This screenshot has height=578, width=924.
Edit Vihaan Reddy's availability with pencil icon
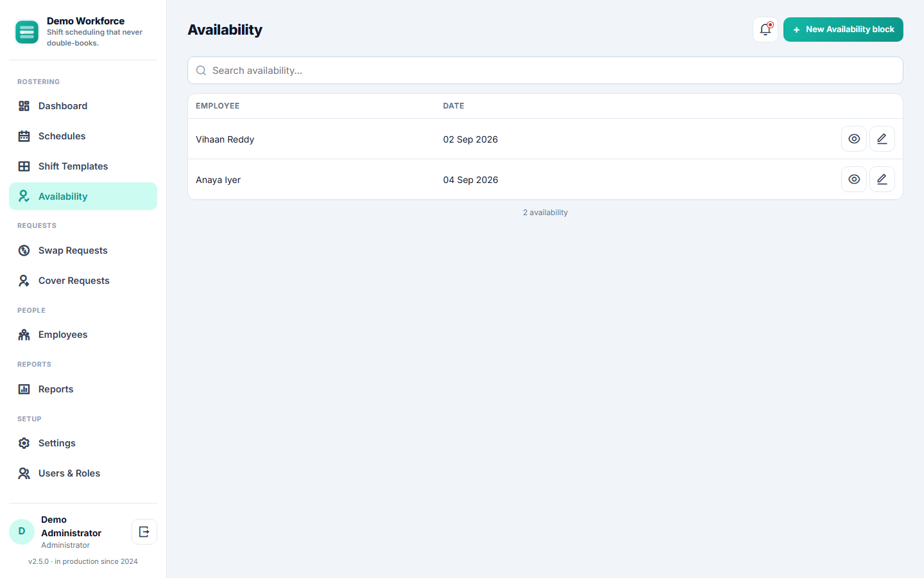click(x=882, y=139)
